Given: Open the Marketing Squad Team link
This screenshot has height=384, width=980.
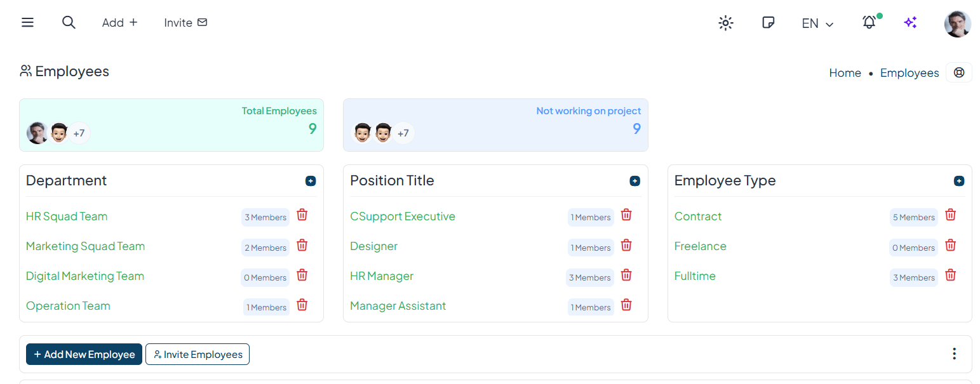Looking at the screenshot, I should click(x=85, y=246).
